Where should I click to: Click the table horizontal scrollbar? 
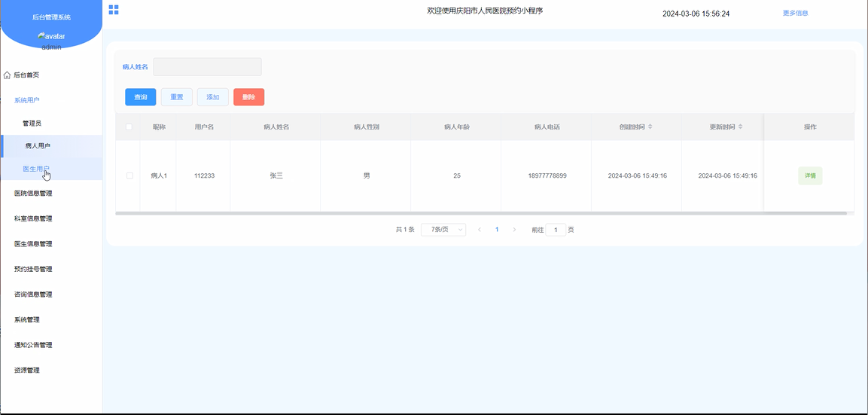click(481, 212)
